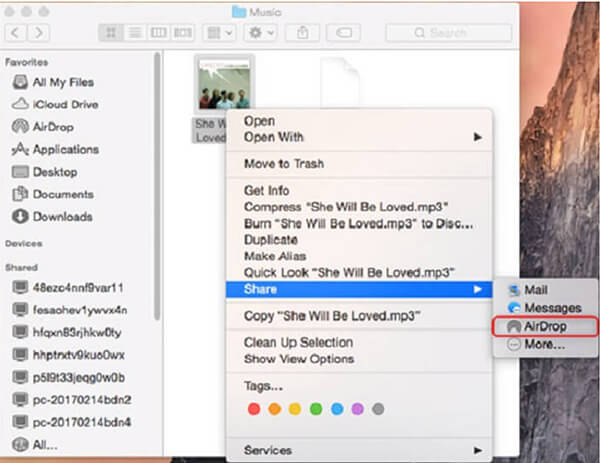Open the Arrange items dropdown
Screen dimensions: 600x463
pos(220,33)
